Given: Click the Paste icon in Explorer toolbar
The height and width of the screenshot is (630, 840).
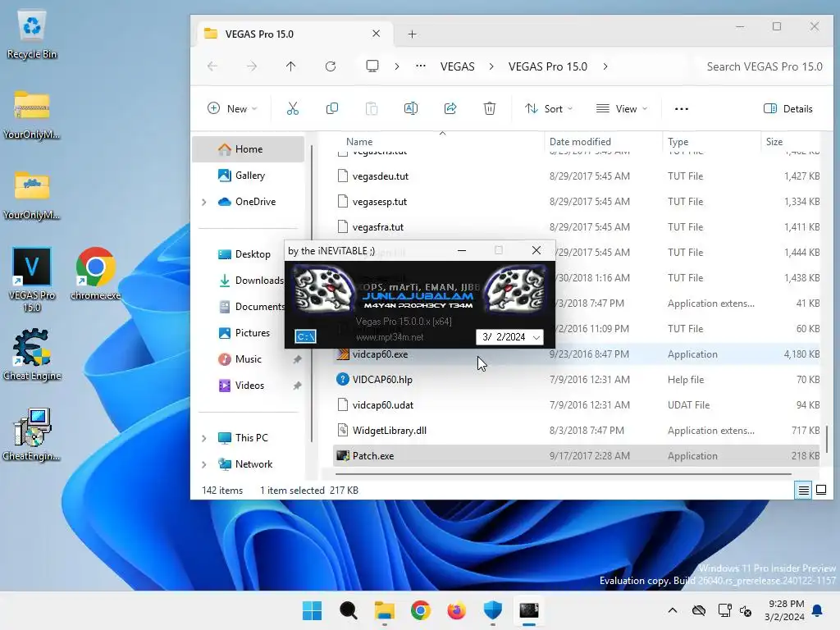Looking at the screenshot, I should [x=372, y=109].
